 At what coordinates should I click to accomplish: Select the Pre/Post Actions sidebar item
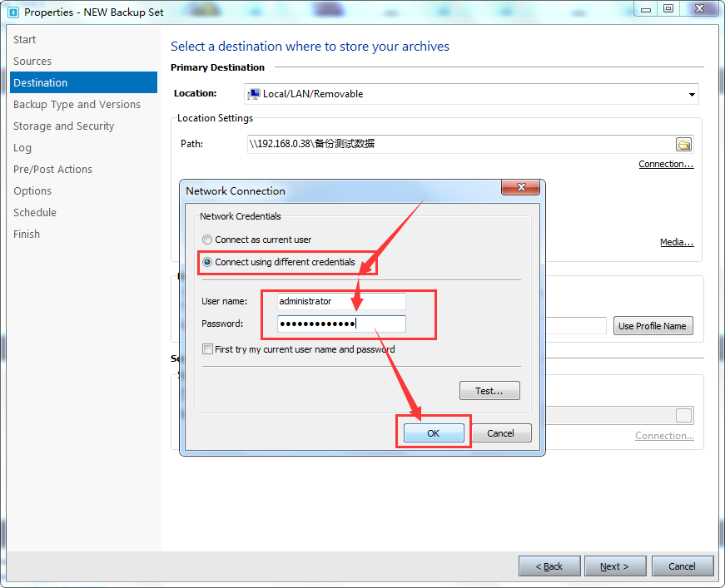click(x=52, y=169)
